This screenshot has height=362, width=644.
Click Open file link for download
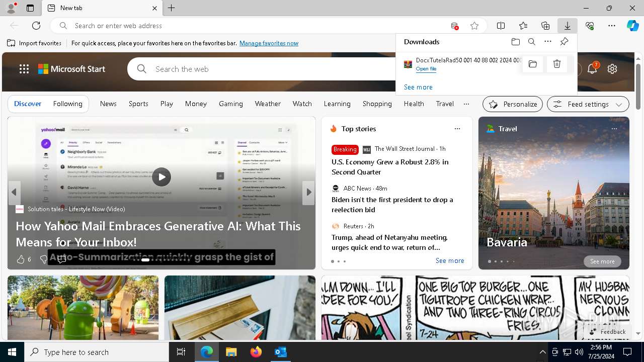pyautogui.click(x=426, y=69)
